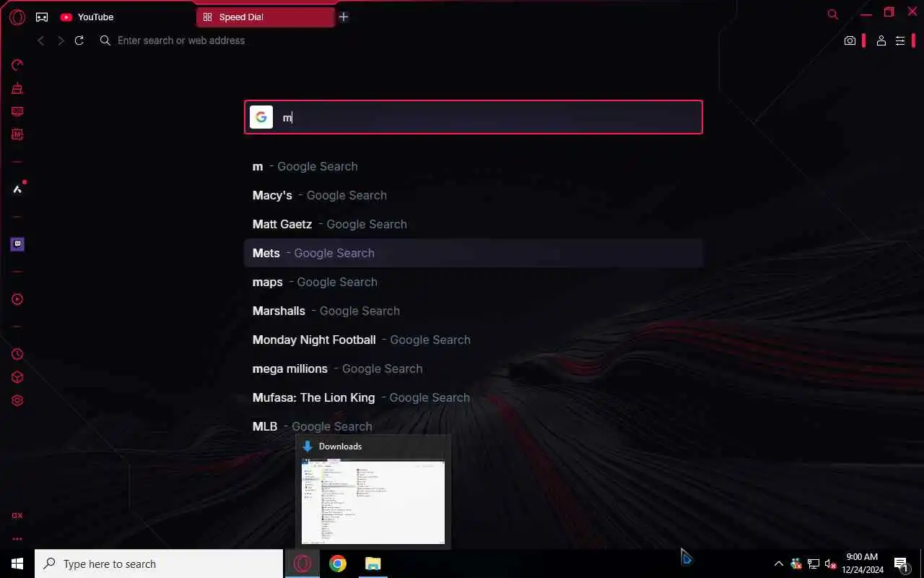Open the Opera GX main menu logo
Viewport: 924px width, 578px height.
pyautogui.click(x=17, y=17)
